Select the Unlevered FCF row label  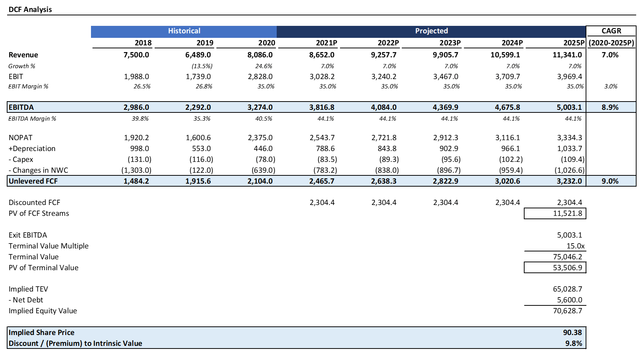point(33,181)
